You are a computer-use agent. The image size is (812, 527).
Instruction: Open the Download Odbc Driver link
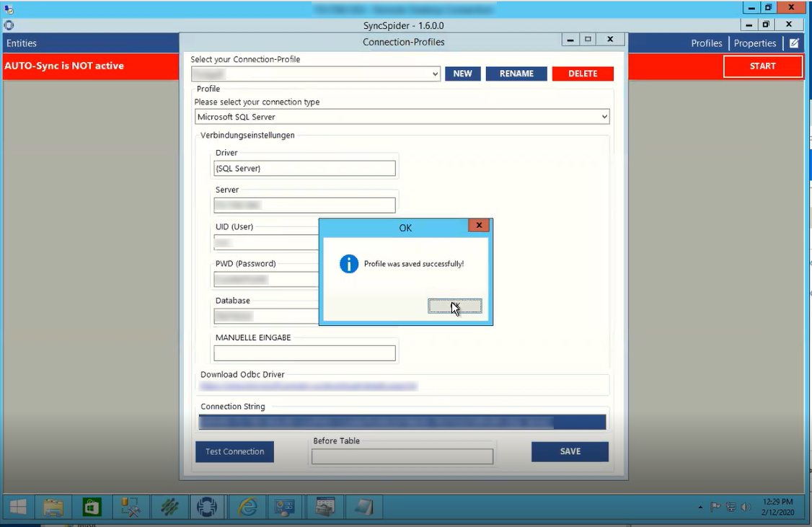click(x=308, y=386)
